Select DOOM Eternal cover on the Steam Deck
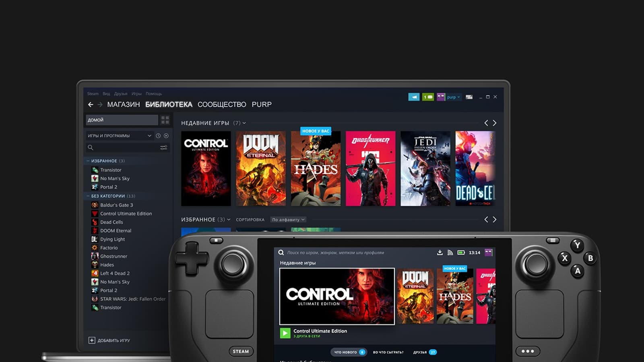Viewport: 644px width, 362px height. coord(415,296)
